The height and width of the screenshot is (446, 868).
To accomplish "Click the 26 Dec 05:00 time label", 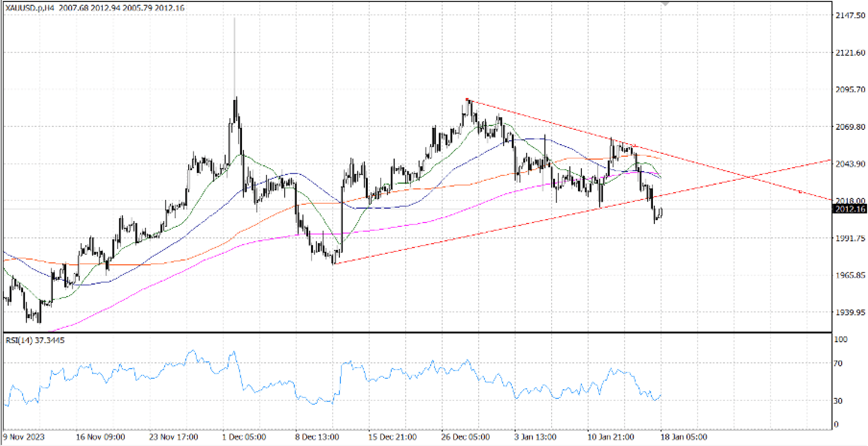I will (x=465, y=437).
